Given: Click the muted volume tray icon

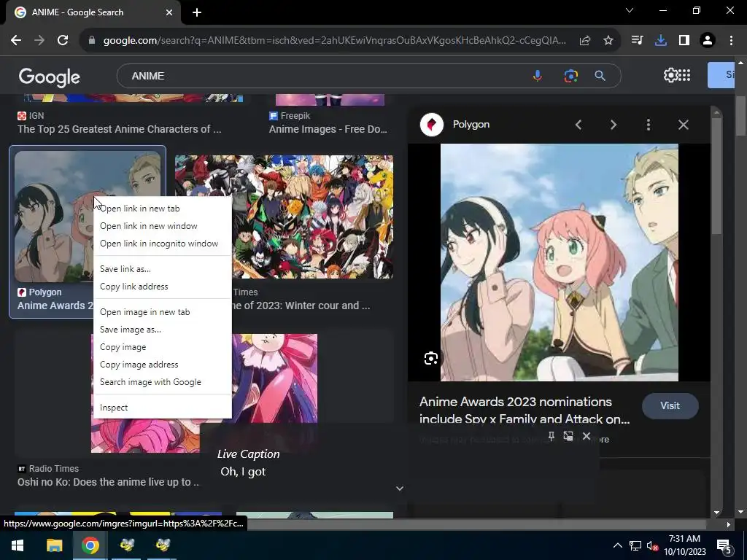Looking at the screenshot, I should [651, 546].
